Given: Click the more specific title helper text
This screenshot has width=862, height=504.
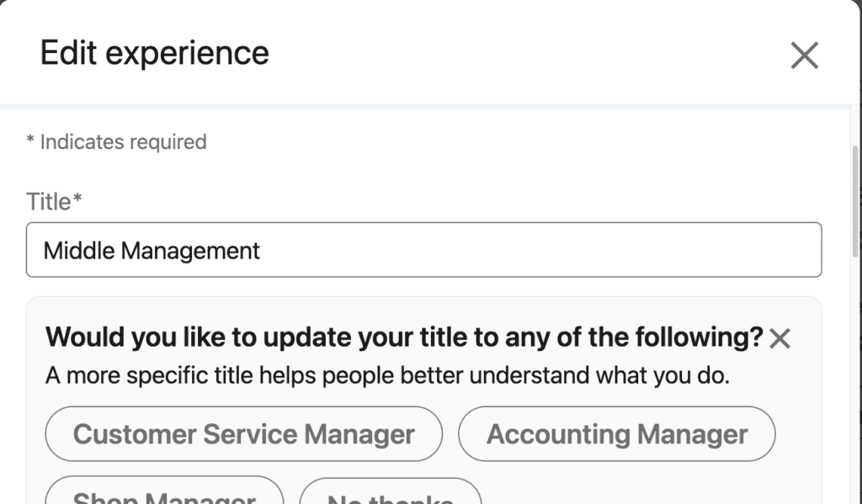Looking at the screenshot, I should pos(387,375).
